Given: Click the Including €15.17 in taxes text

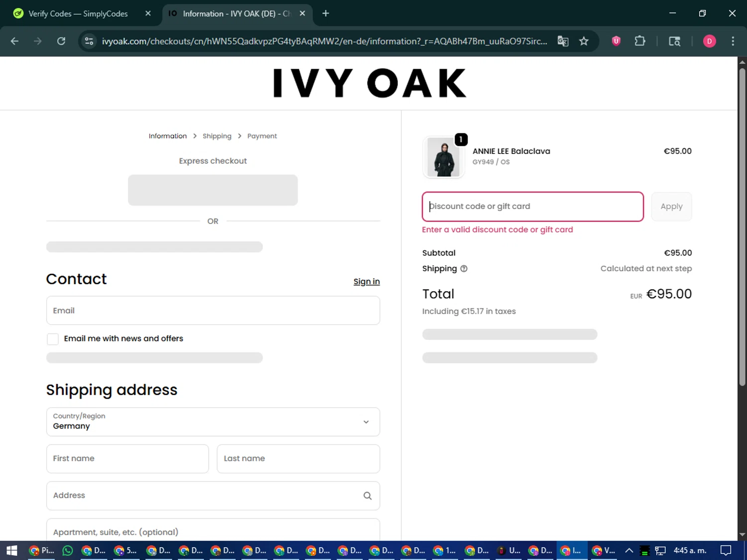Looking at the screenshot, I should pyautogui.click(x=469, y=312).
